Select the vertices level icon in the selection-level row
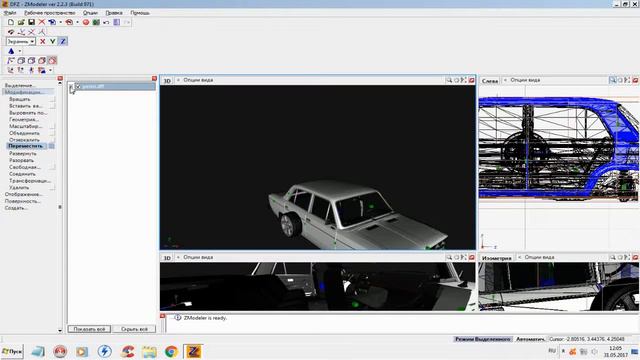This screenshot has width=640, height=360. click(11, 60)
